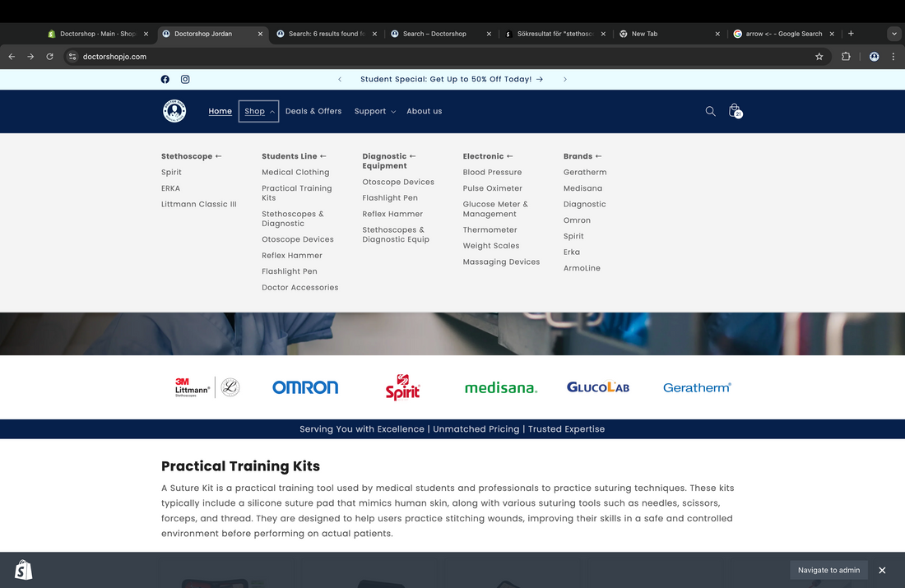Image resolution: width=905 pixels, height=588 pixels.
Task: Open the Instagram icon link
Action: [185, 79]
